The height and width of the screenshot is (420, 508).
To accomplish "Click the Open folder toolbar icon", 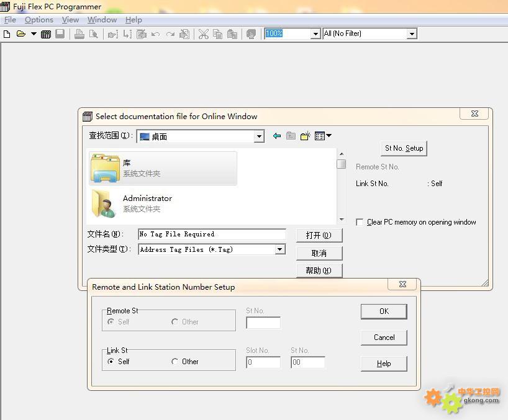I will pos(20,34).
